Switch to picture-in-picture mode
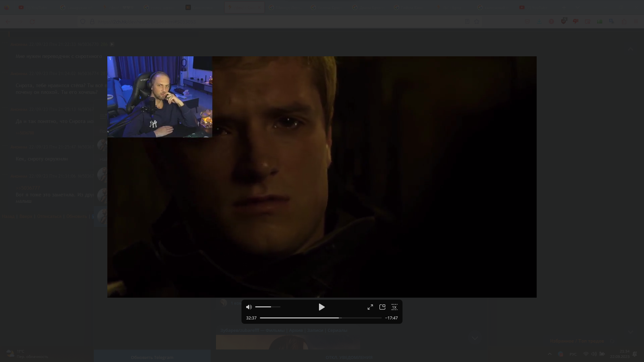Viewport: 644px width, 362px height. (x=382, y=307)
